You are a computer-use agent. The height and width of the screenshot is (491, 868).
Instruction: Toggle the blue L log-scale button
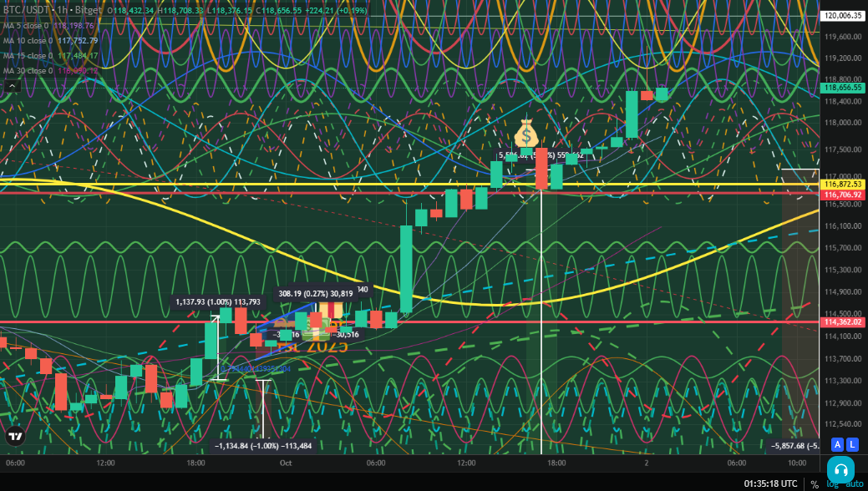[x=852, y=444]
